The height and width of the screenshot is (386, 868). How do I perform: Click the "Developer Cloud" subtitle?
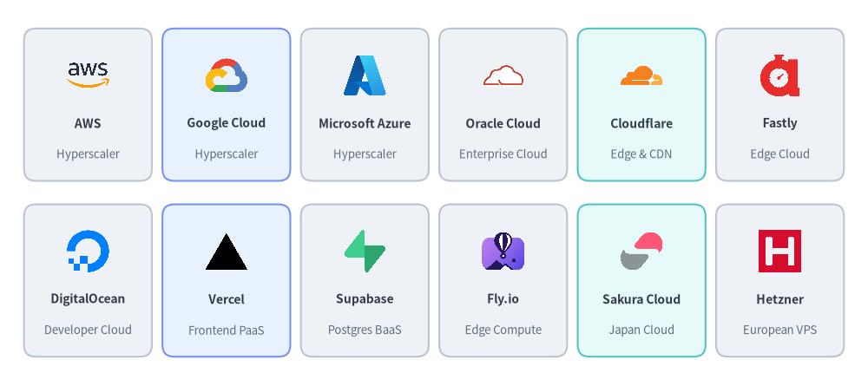pyautogui.click(x=88, y=330)
